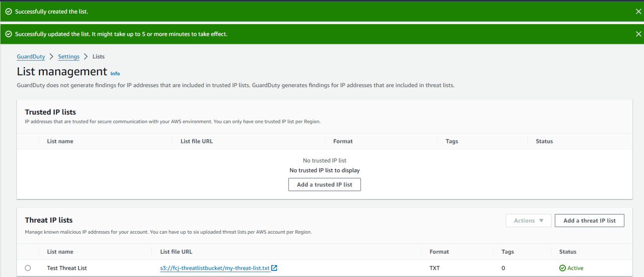Click the Lists breadcrumb text

click(99, 57)
